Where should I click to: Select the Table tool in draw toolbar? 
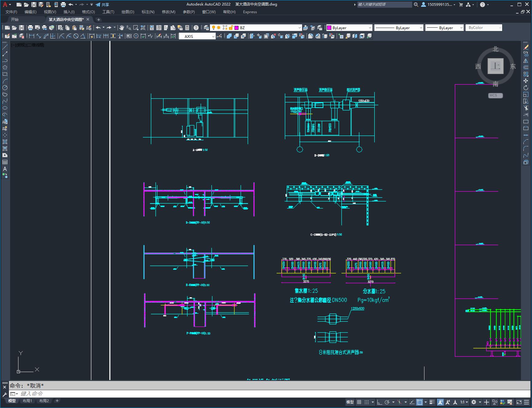point(5,162)
